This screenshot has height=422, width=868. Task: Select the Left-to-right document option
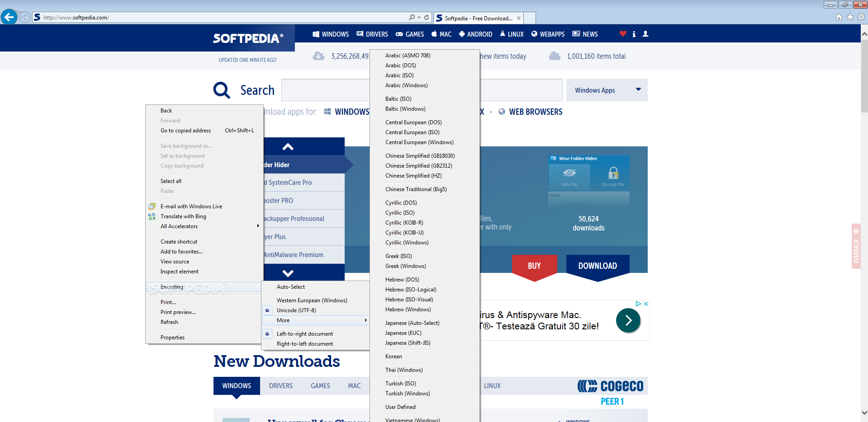coord(315,334)
